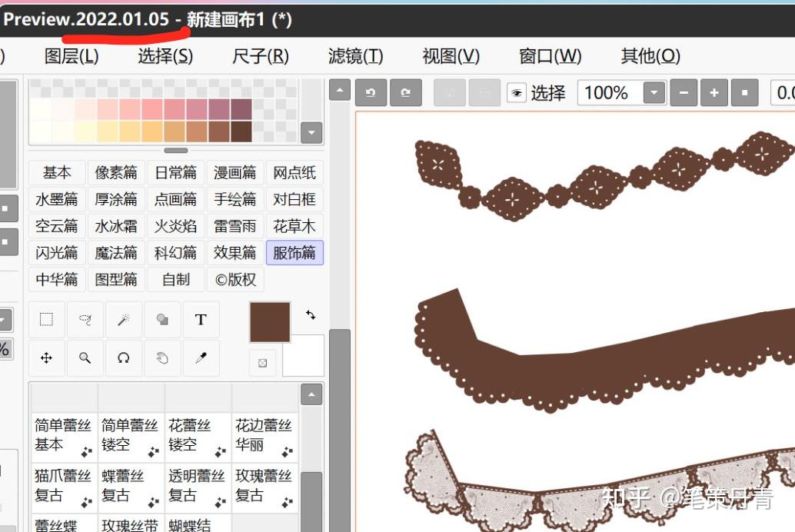Image resolution: width=795 pixels, height=532 pixels.
Task: Select the hand pan tool
Action: 162,358
